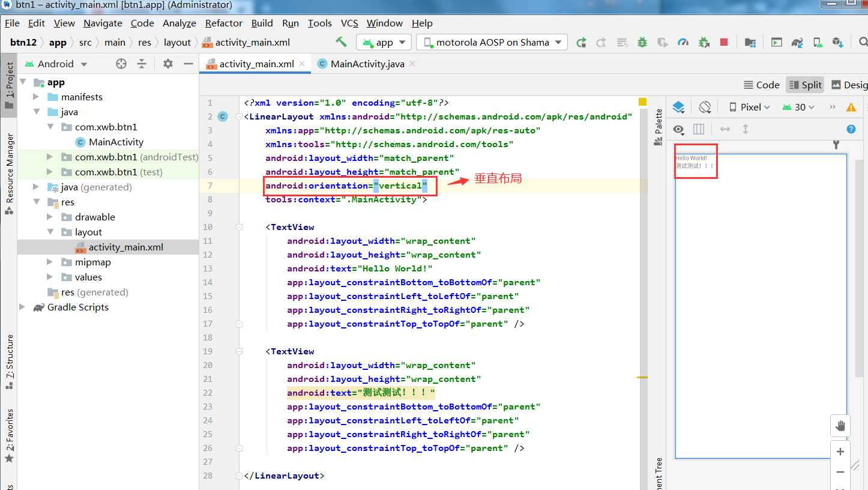
Task: Open the Device Manager
Action: pos(817,42)
